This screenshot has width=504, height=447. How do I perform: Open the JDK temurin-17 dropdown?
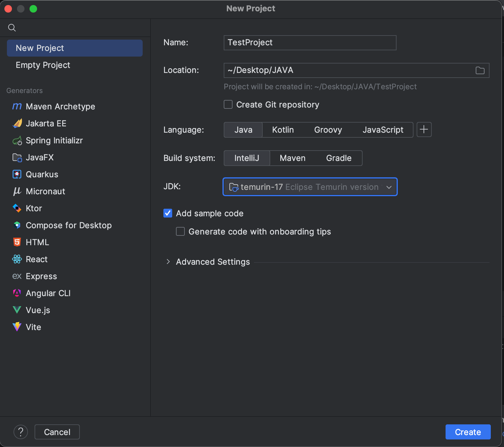(310, 187)
